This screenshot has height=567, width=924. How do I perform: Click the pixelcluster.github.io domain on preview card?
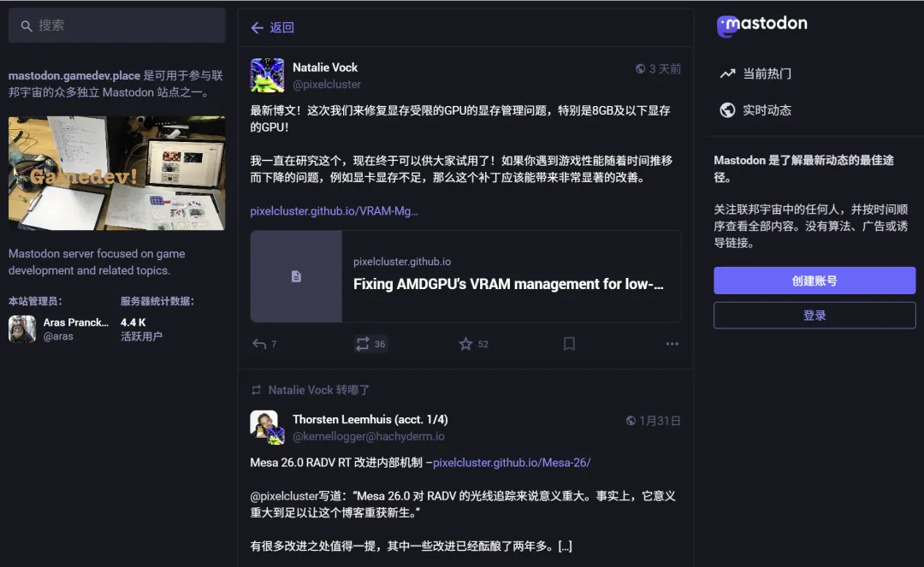point(402,262)
